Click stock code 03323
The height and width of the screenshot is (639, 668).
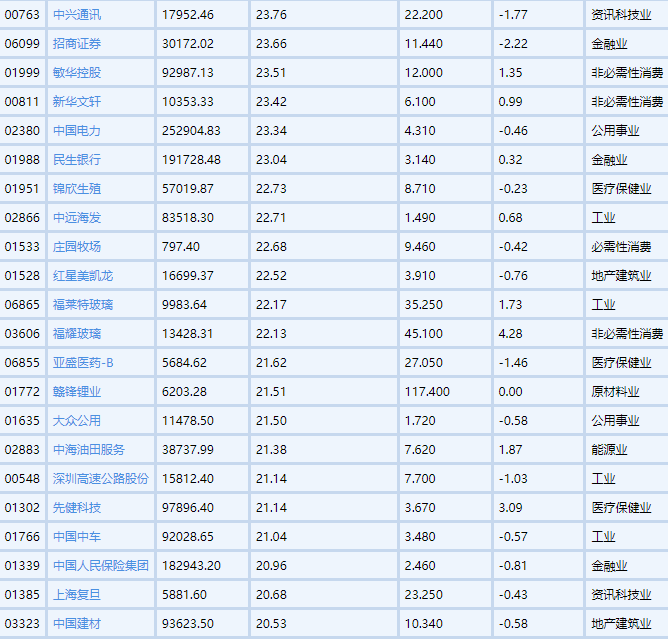coord(22,623)
